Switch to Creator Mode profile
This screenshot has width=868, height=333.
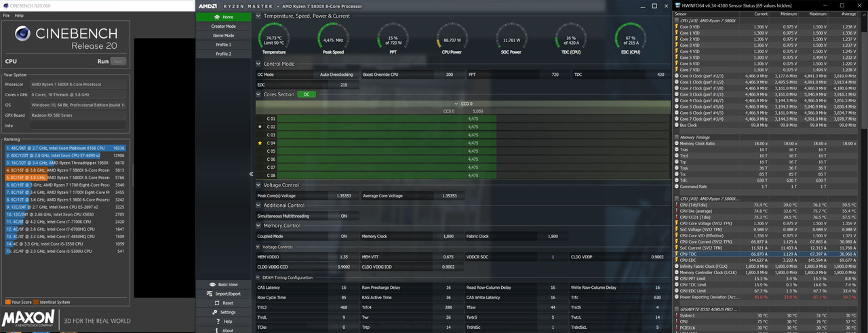tap(223, 26)
